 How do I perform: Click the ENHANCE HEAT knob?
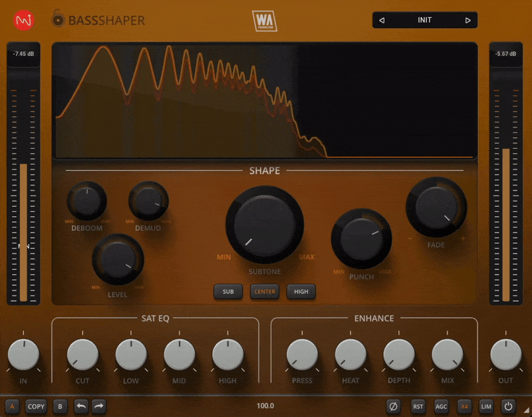point(350,354)
